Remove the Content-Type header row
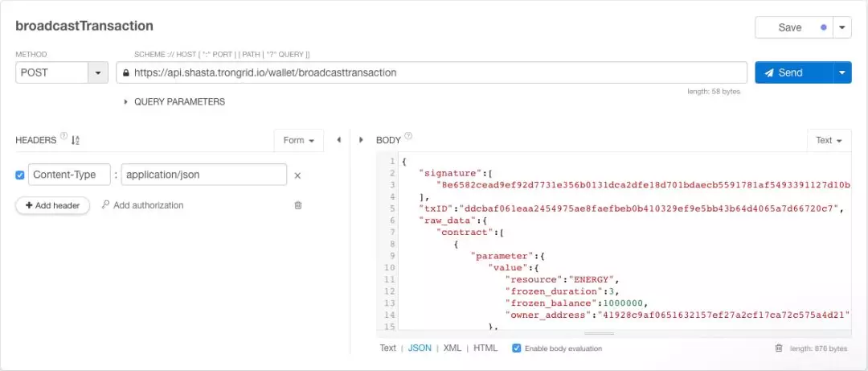The image size is (868, 371). tap(297, 175)
